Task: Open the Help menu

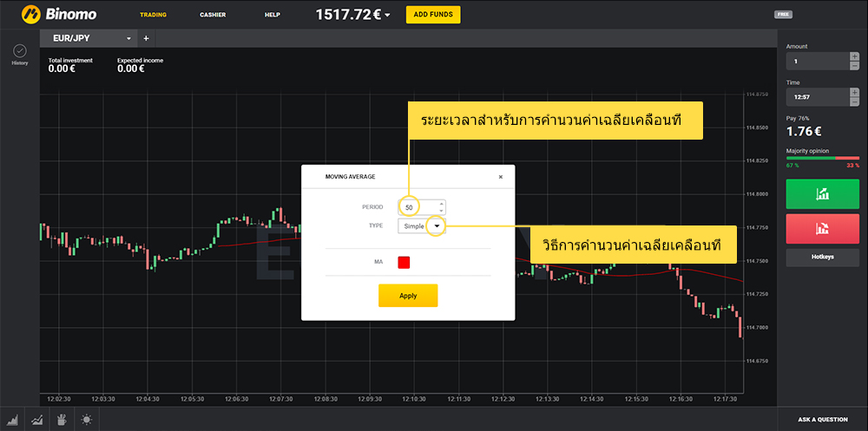Action: [273, 15]
